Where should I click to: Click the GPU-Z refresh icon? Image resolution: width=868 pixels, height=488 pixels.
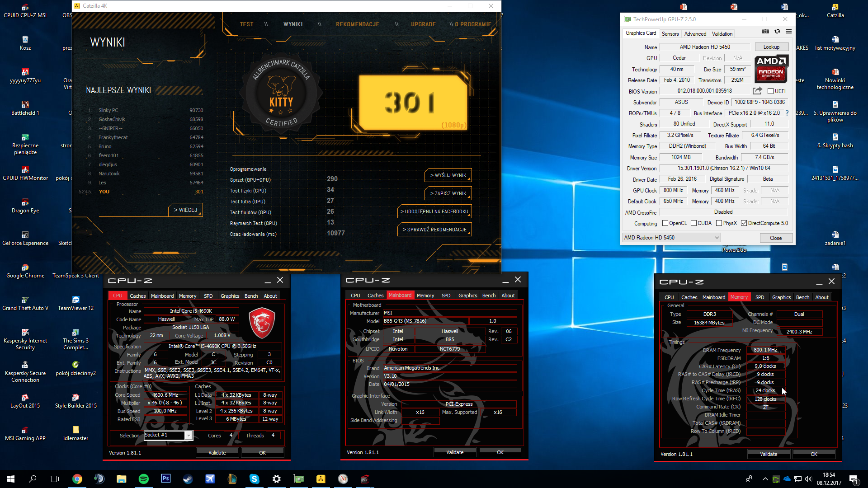click(x=777, y=32)
